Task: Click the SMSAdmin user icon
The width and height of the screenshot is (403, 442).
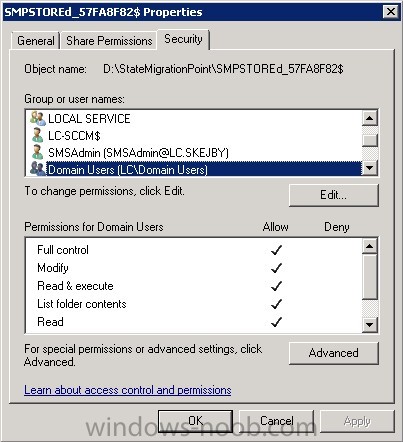Action: [38, 152]
